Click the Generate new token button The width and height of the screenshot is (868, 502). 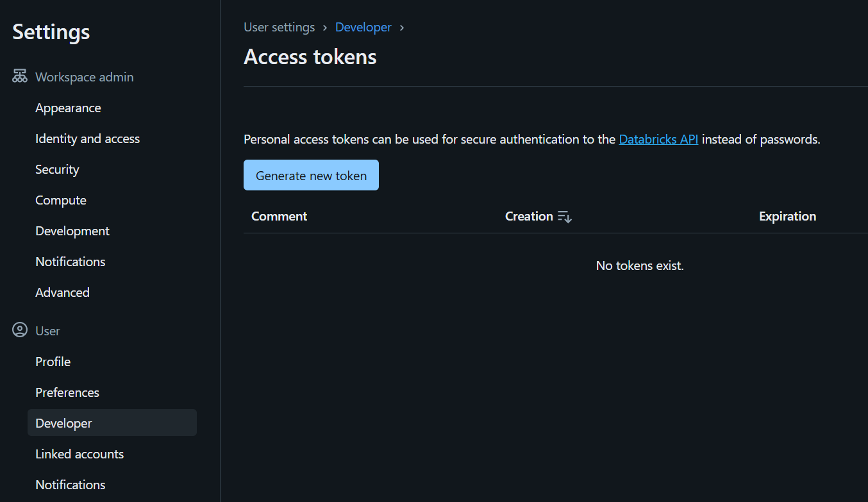[x=311, y=176]
